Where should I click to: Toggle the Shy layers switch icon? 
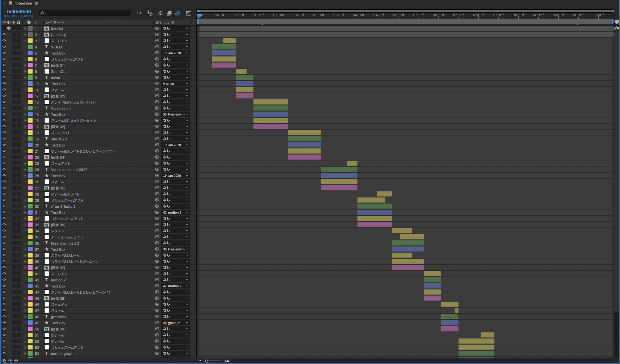(161, 13)
